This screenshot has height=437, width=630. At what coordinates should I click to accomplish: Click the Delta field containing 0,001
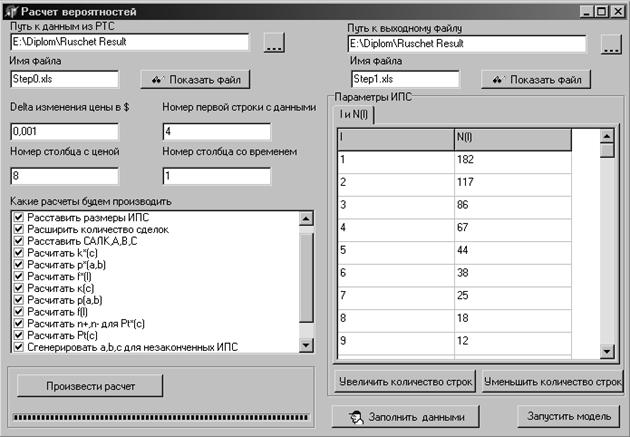tap(65, 132)
